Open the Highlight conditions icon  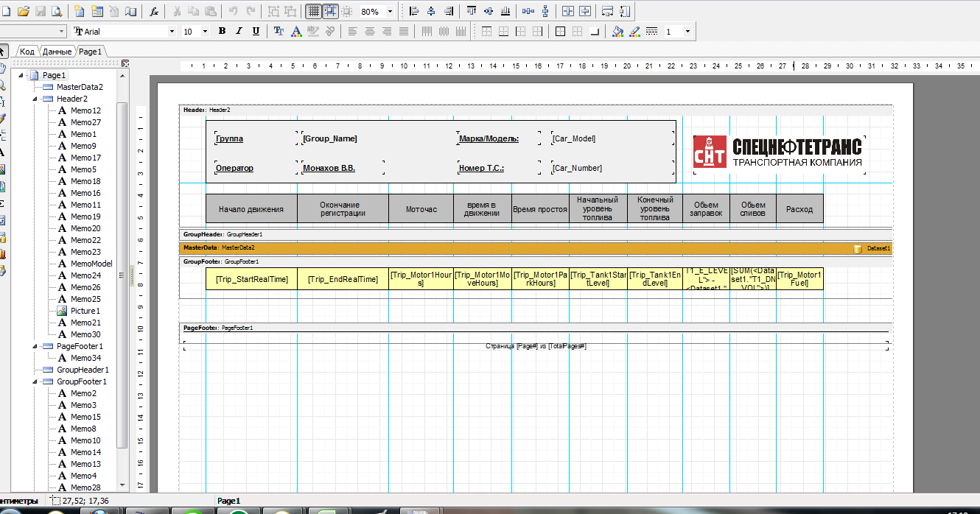point(313,32)
